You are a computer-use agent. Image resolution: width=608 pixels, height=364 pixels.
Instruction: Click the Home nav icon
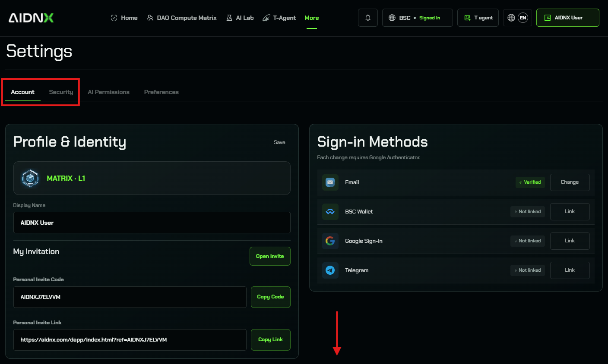click(114, 18)
